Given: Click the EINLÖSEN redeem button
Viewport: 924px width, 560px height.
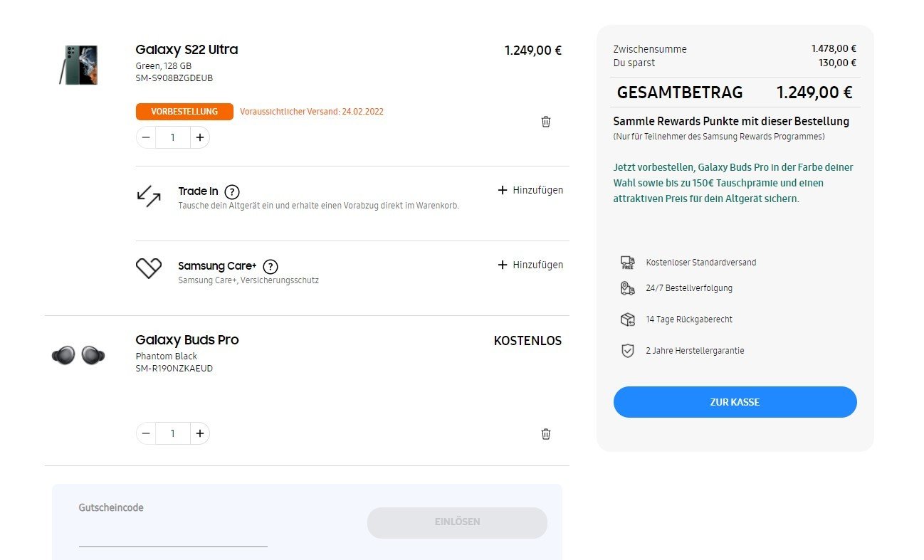Looking at the screenshot, I should (457, 522).
